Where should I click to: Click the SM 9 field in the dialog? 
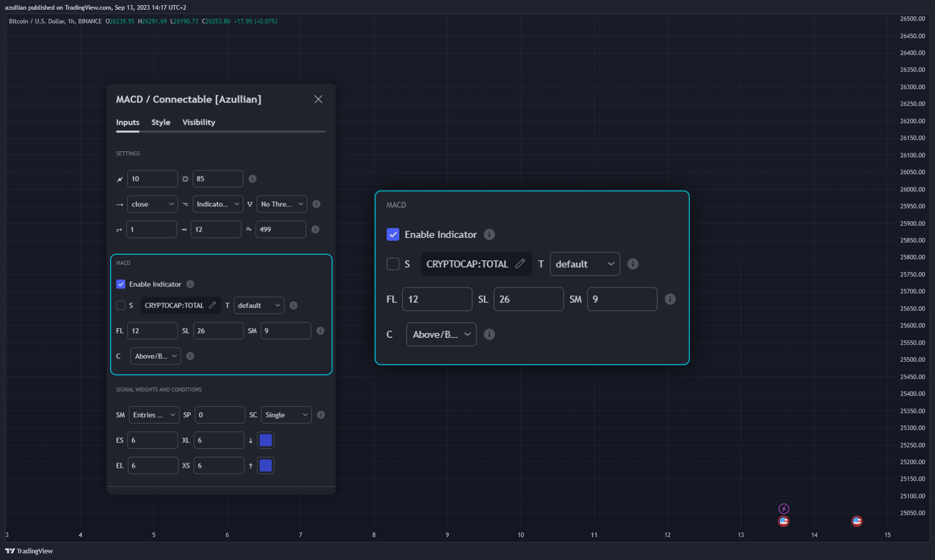(286, 331)
